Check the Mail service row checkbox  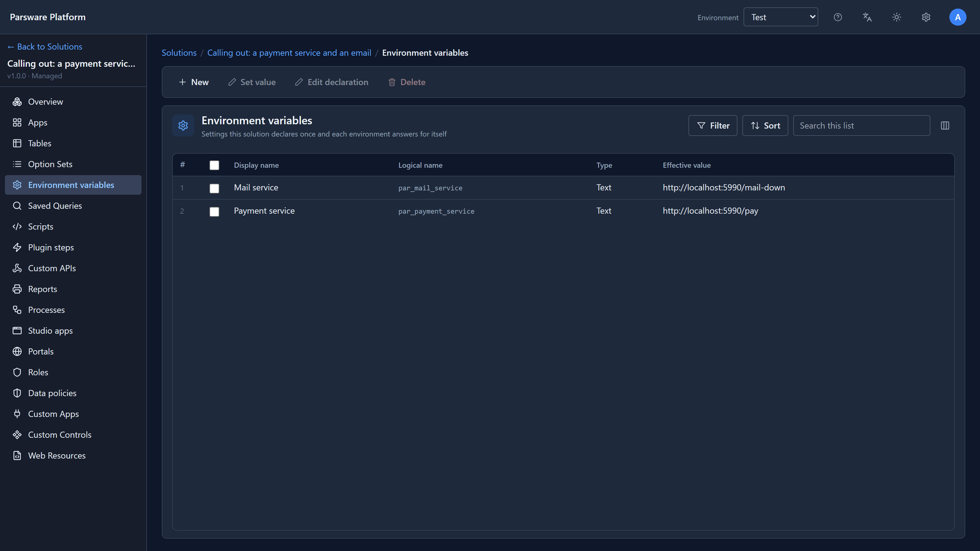pos(214,188)
